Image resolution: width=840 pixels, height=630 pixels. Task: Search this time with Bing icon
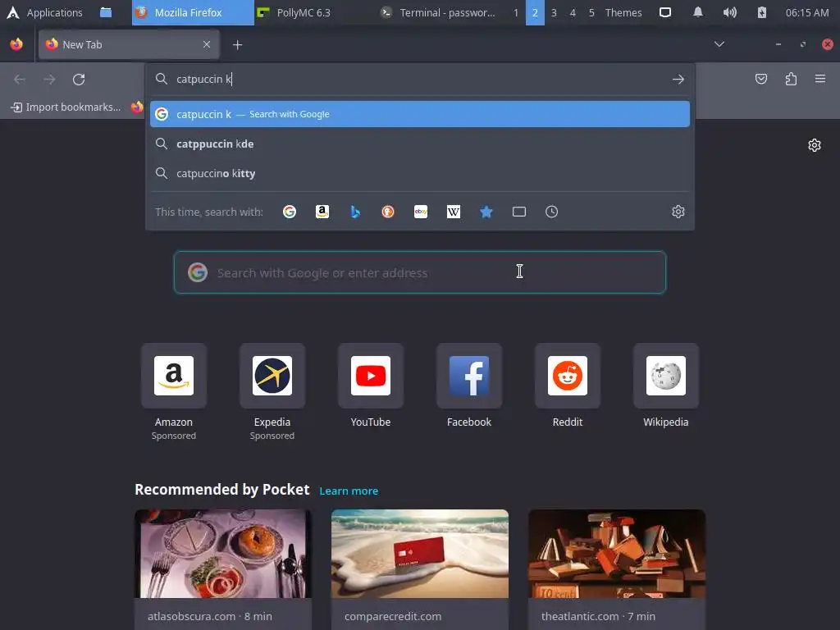355,212
